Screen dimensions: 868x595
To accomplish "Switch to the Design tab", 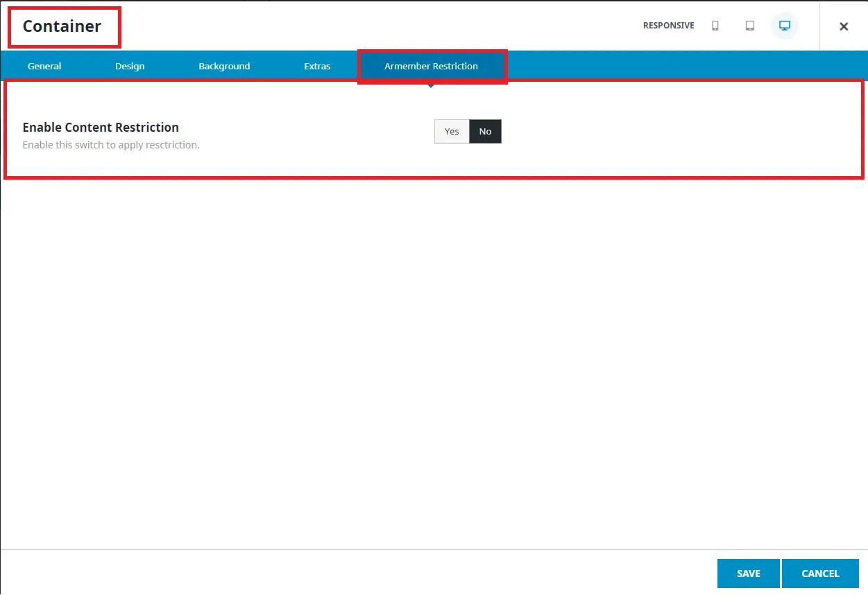I will [130, 66].
